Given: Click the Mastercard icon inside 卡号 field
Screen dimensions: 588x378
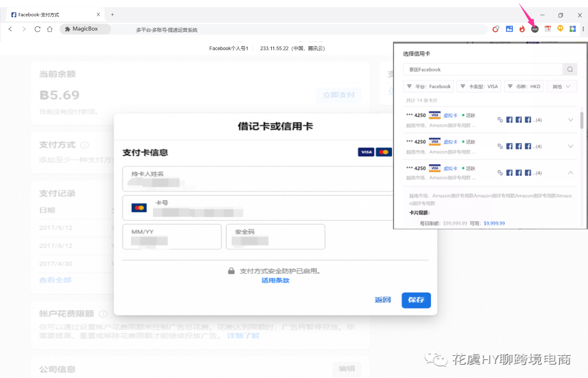Looking at the screenshot, I should pyautogui.click(x=139, y=208).
